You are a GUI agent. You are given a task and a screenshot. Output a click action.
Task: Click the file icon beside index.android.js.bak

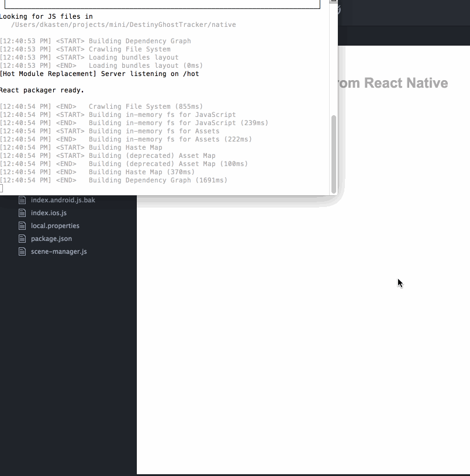pyautogui.click(x=22, y=200)
